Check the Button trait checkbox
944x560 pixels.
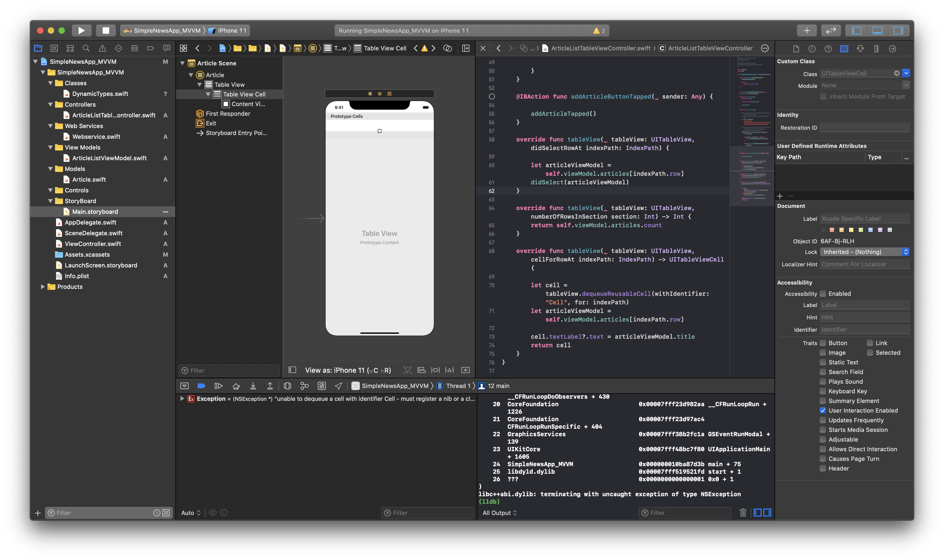823,343
